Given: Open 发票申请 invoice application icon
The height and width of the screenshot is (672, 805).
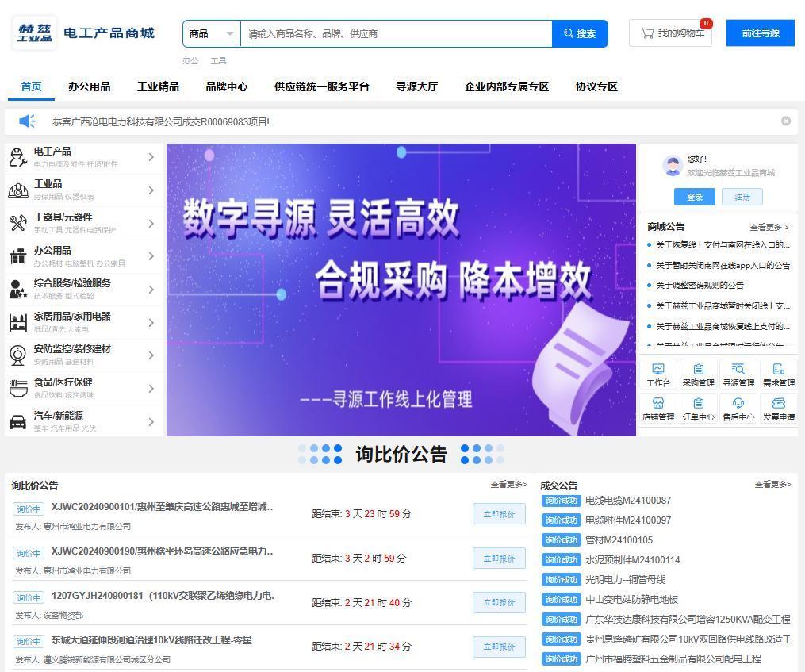Looking at the screenshot, I should (x=778, y=409).
